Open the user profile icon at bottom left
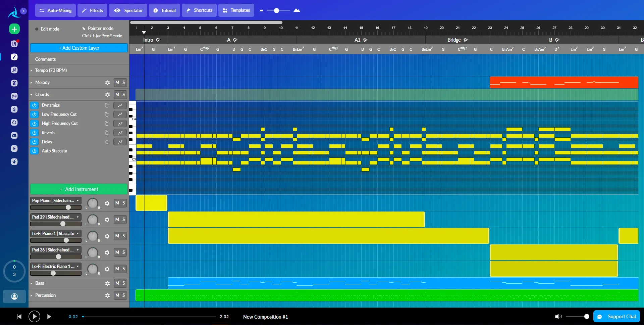 click(x=14, y=296)
